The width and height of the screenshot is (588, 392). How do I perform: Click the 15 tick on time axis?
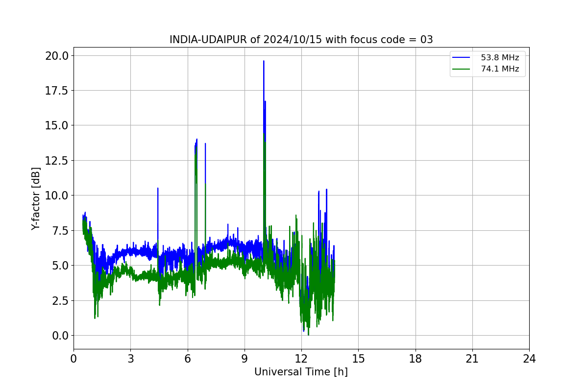click(358, 359)
